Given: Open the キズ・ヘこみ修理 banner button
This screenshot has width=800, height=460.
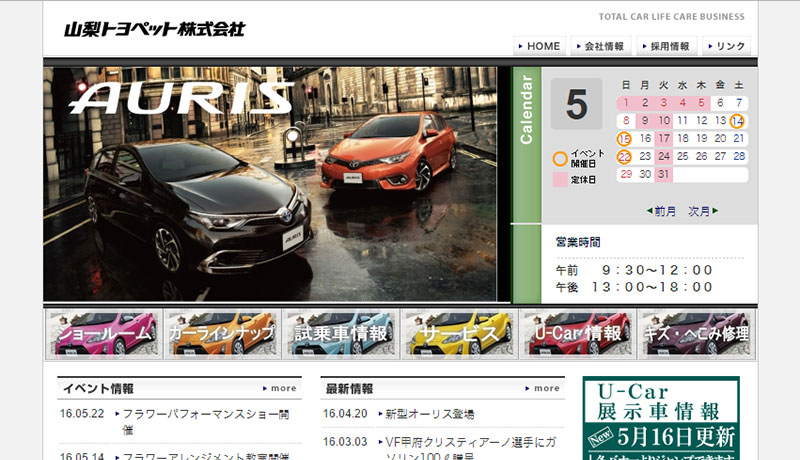Looking at the screenshot, I should click(x=696, y=334).
